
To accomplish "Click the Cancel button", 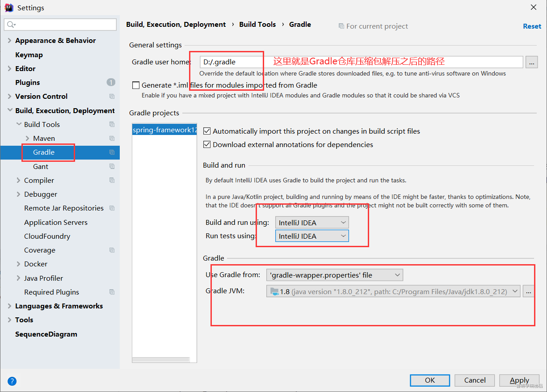I will click(x=475, y=380).
